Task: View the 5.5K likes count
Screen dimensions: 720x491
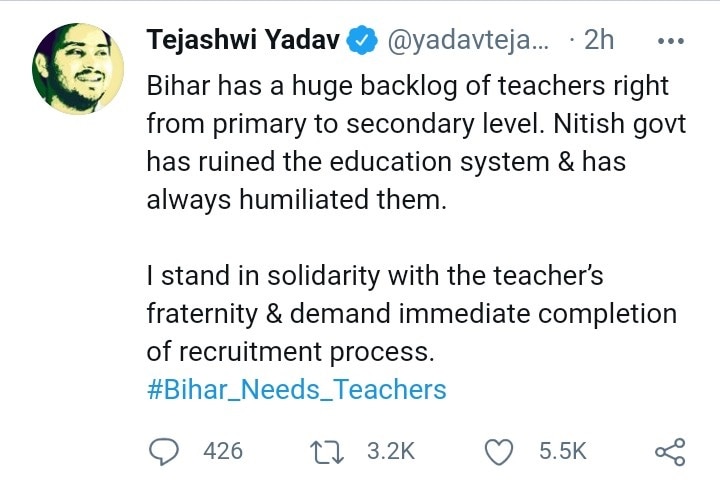Action: [x=563, y=451]
